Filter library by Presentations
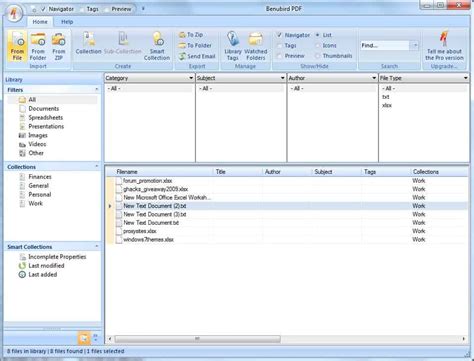The width and height of the screenshot is (474, 361). coord(41,126)
